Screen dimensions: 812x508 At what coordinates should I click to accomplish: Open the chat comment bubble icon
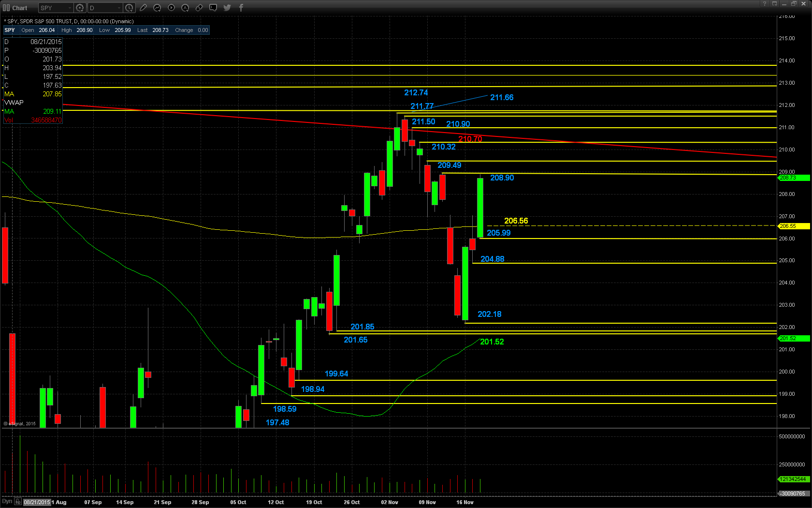[213, 8]
